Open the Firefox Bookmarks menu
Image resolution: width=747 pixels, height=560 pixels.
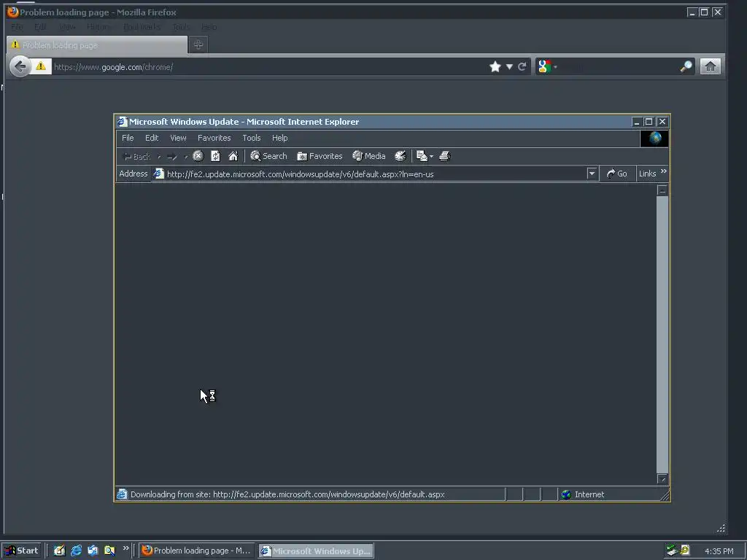[x=142, y=27]
